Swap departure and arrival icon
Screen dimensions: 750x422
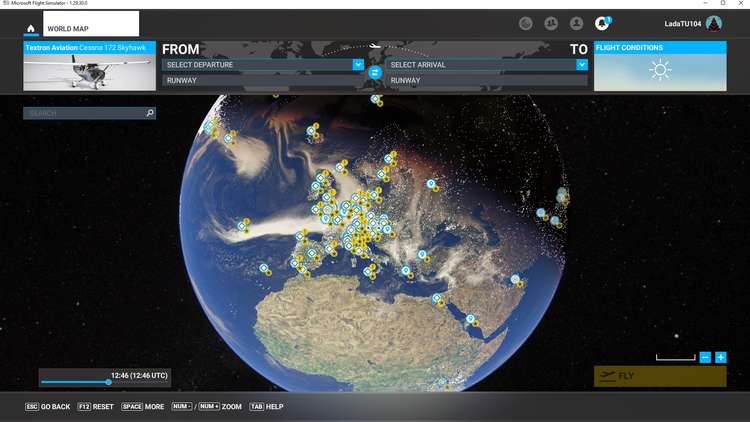[375, 73]
